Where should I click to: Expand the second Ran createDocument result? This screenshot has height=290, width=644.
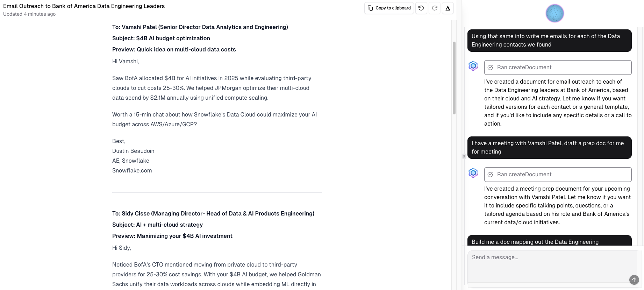(x=558, y=175)
